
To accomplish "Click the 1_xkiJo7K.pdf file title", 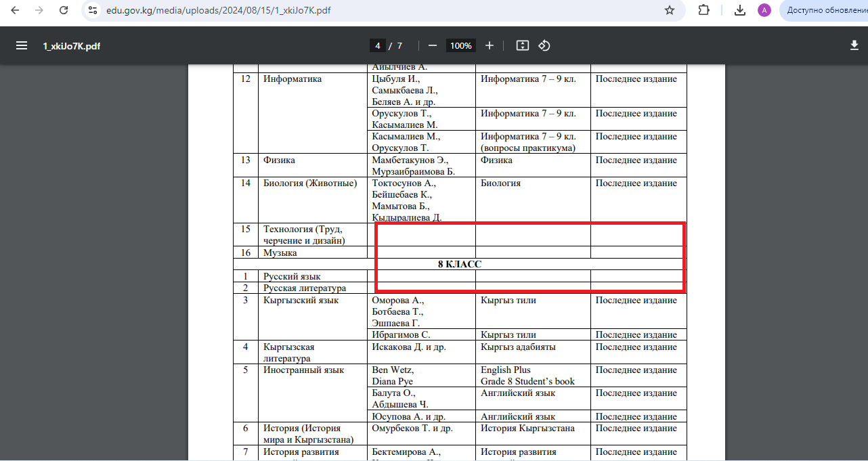I will [x=72, y=46].
